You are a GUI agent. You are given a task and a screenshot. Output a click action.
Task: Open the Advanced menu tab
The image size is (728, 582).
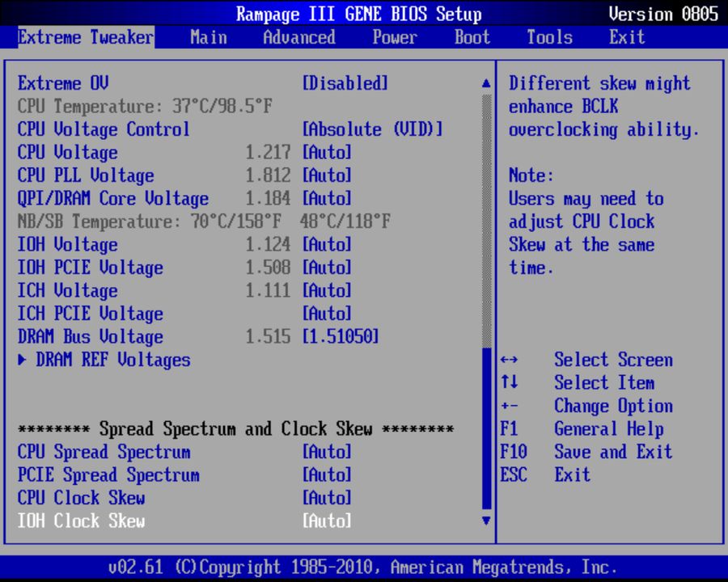[x=299, y=37]
